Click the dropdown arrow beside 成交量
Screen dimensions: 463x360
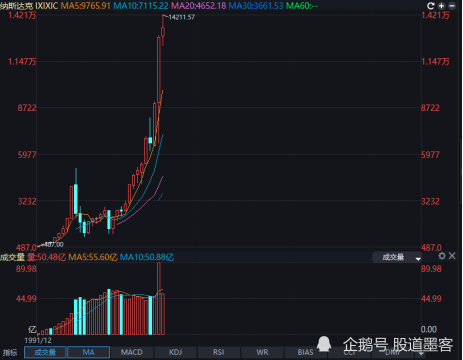tap(418, 258)
